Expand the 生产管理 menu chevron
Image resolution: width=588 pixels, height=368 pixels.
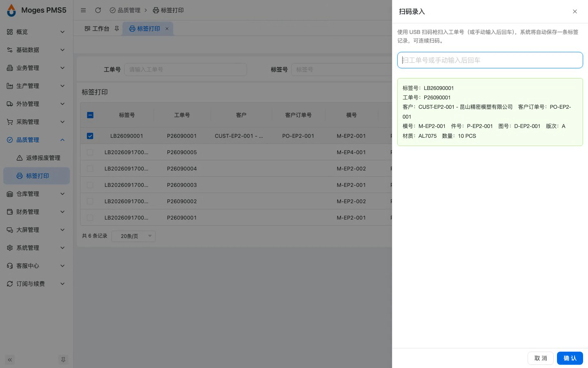[x=62, y=86]
